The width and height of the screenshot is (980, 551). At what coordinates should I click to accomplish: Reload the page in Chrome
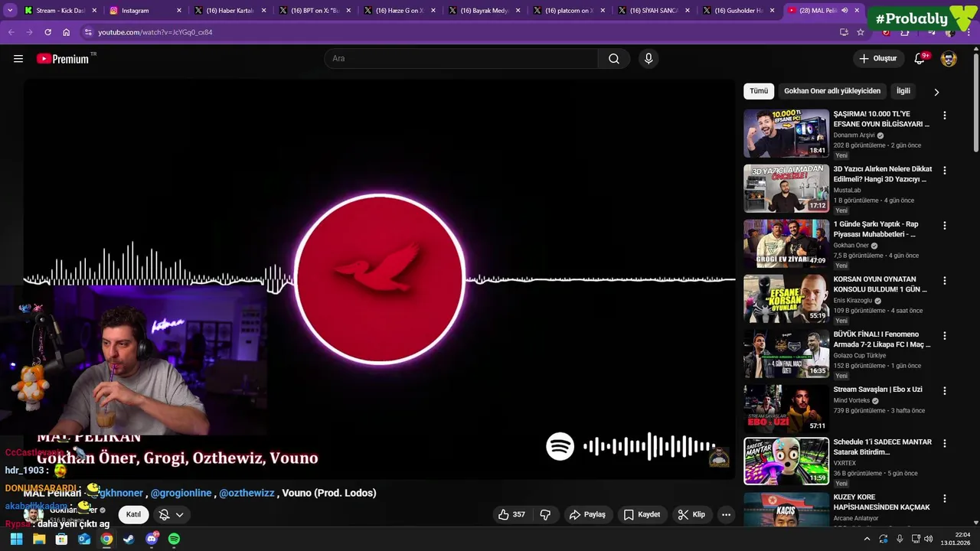click(47, 32)
